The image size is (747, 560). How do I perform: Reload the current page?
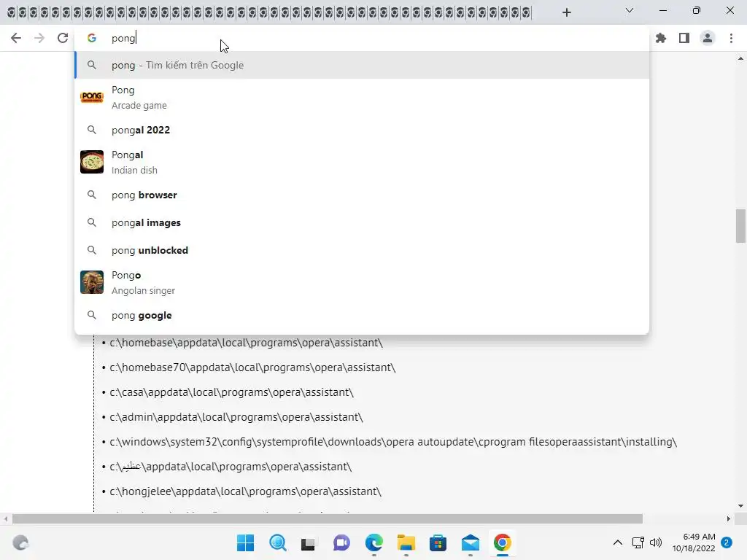[x=63, y=38]
